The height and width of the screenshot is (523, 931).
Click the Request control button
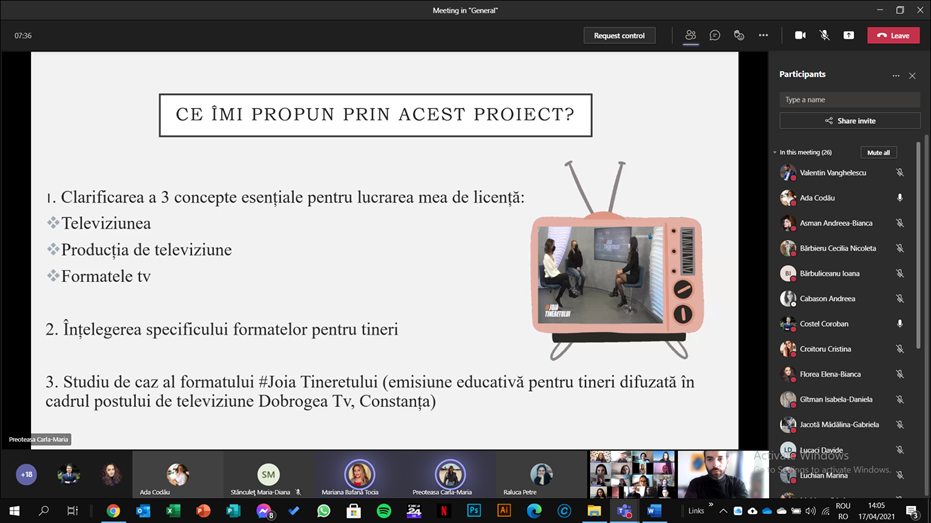pos(619,35)
